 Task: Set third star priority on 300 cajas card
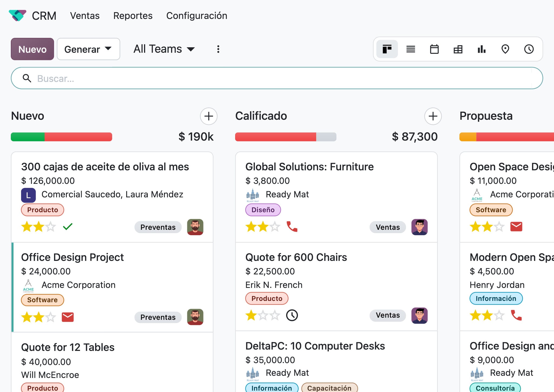tap(51, 227)
